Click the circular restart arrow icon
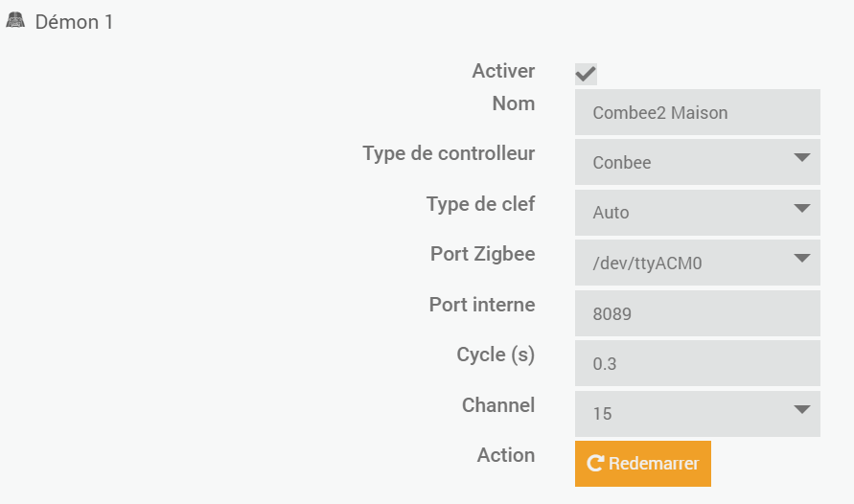 [594, 464]
